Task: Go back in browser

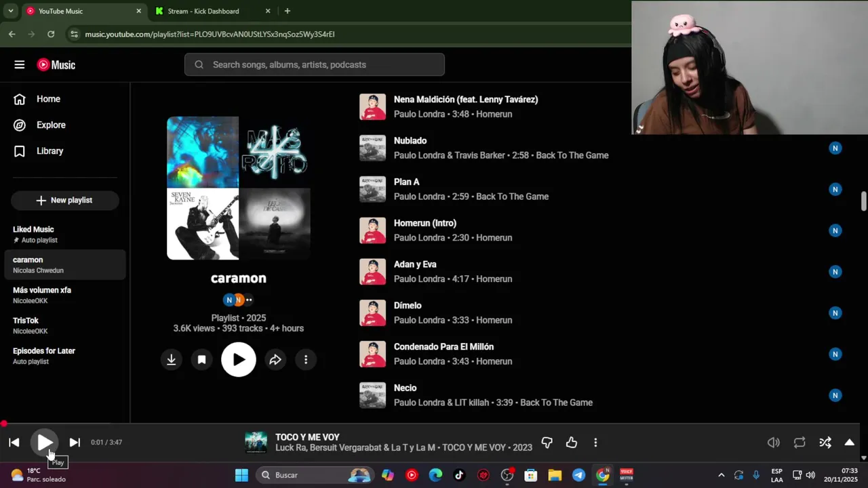Action: (x=12, y=34)
